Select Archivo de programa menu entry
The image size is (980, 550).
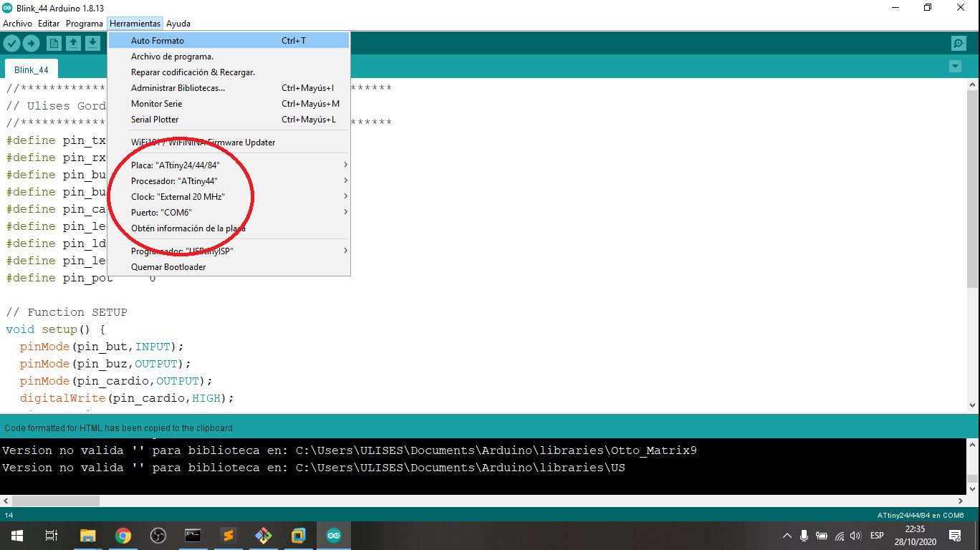[229, 57]
